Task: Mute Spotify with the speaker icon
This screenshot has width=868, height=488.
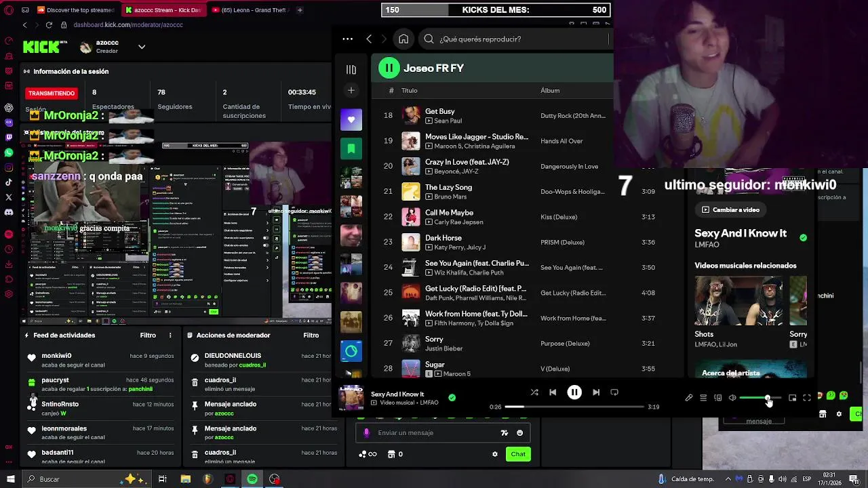Action: click(x=732, y=398)
